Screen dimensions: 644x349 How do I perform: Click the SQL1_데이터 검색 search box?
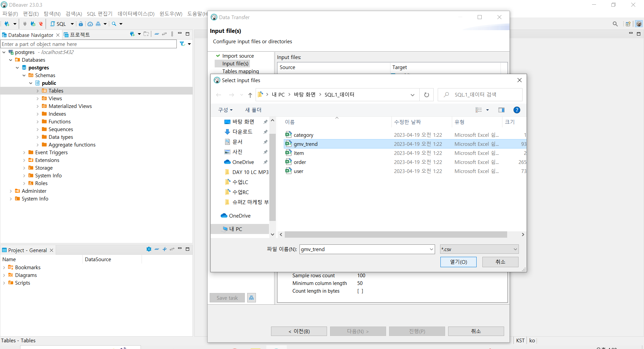point(480,95)
